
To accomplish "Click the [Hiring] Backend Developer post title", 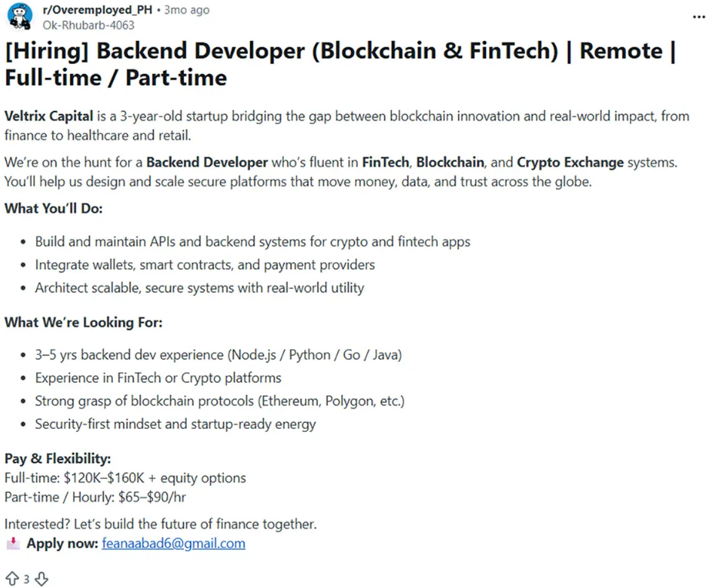I will pos(339,64).
